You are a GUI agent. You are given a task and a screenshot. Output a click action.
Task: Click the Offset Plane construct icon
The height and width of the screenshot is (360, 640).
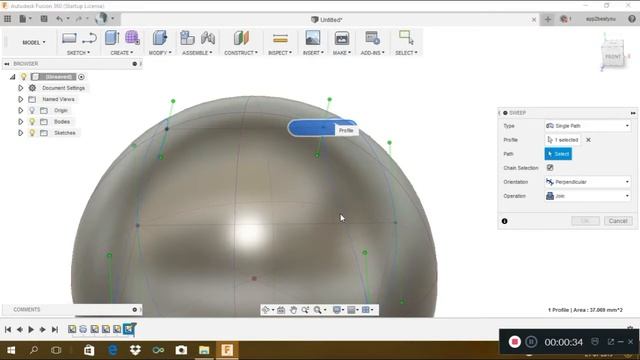click(241, 38)
